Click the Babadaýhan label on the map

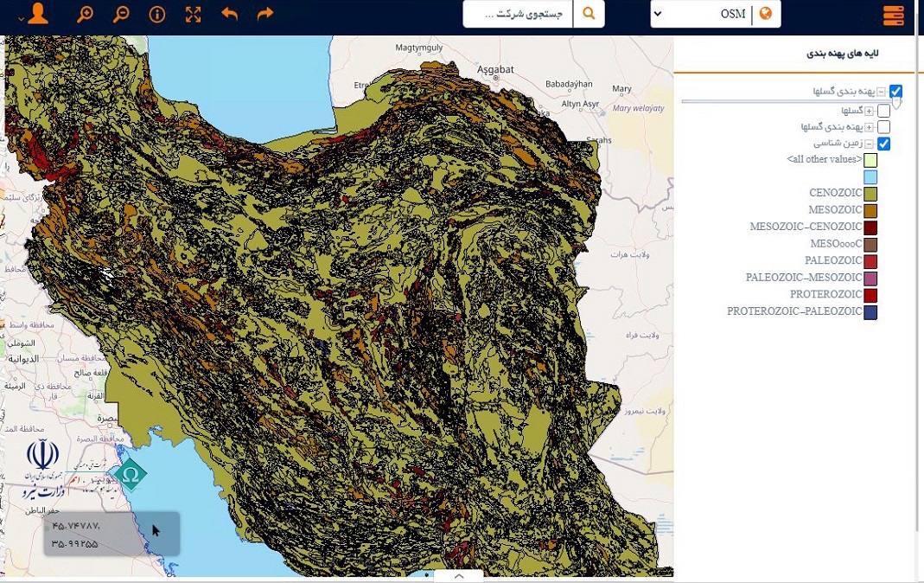pos(569,84)
